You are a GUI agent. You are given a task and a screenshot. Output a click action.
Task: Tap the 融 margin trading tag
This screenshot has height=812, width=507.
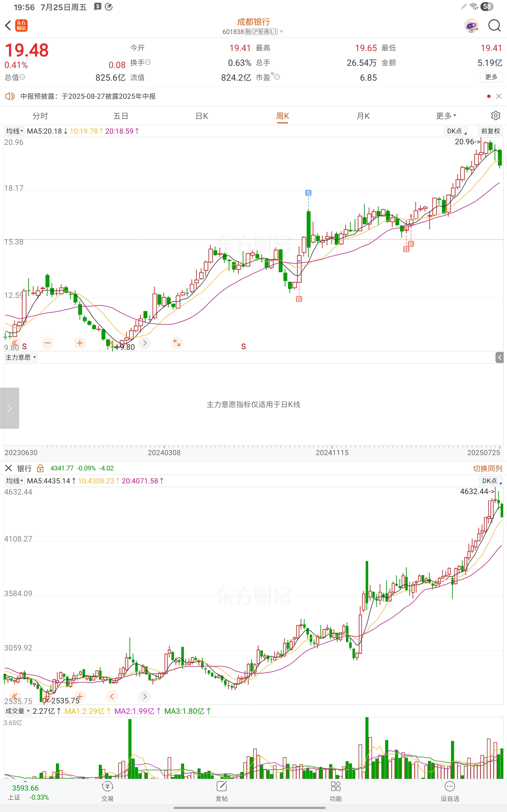pyautogui.click(x=248, y=32)
